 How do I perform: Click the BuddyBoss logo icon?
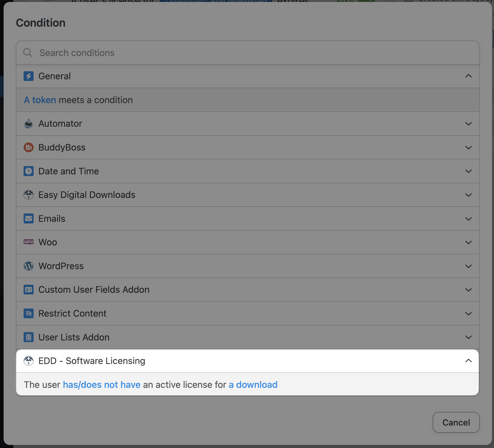pos(29,147)
